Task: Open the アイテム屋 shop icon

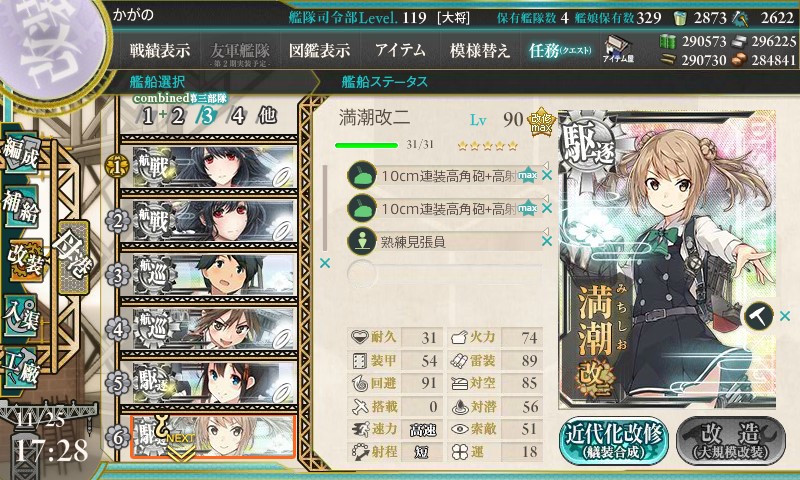Action: (x=618, y=49)
